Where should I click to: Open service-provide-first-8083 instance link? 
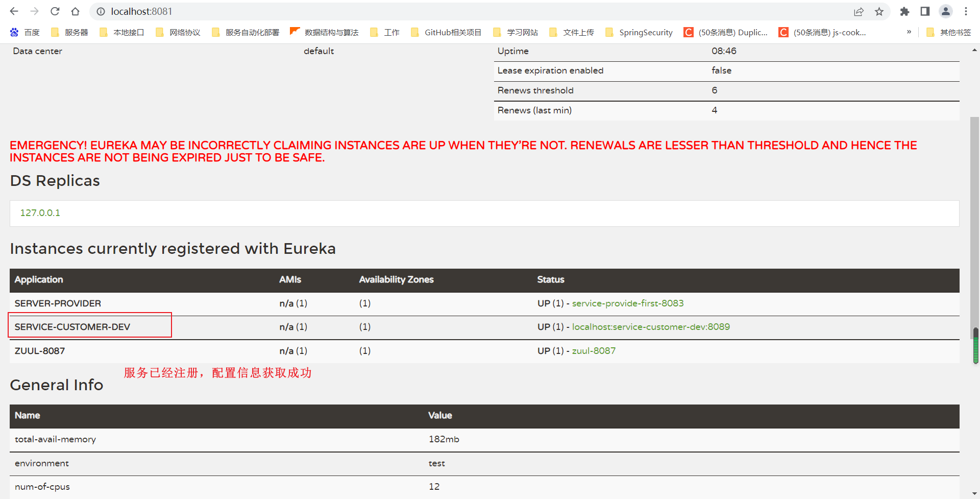tap(628, 303)
